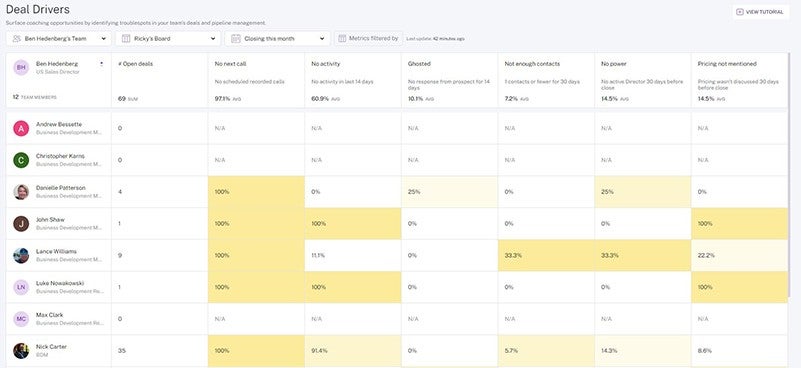Image resolution: width=801 pixels, height=368 pixels.
Task: Open Danielle Patterson's profile photo
Action: click(21, 192)
